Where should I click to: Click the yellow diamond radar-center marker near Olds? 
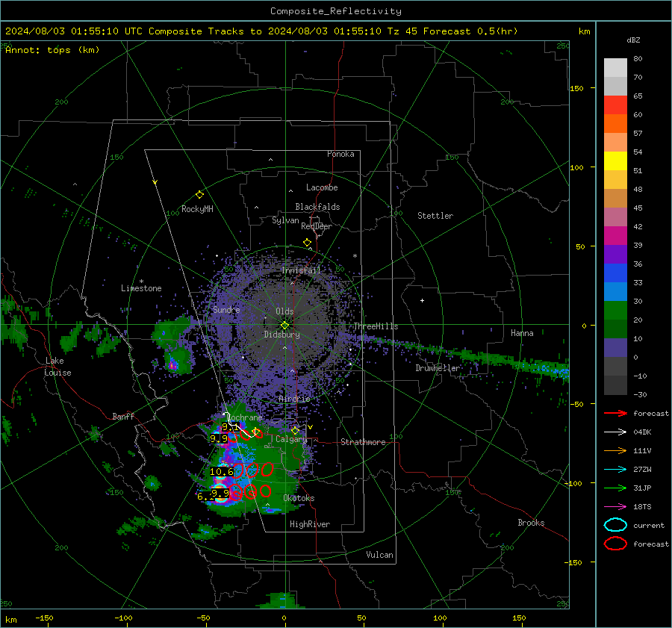(284, 326)
